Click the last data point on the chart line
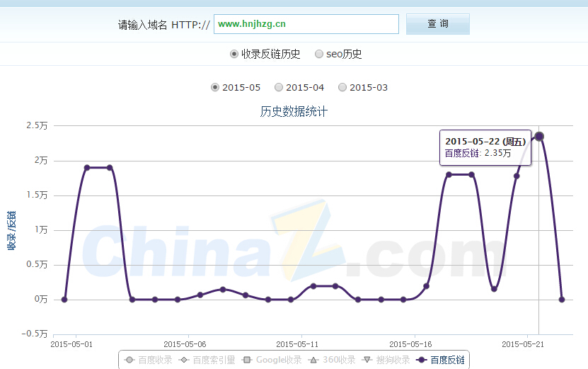This screenshot has width=588, height=369. pyautogui.click(x=562, y=300)
